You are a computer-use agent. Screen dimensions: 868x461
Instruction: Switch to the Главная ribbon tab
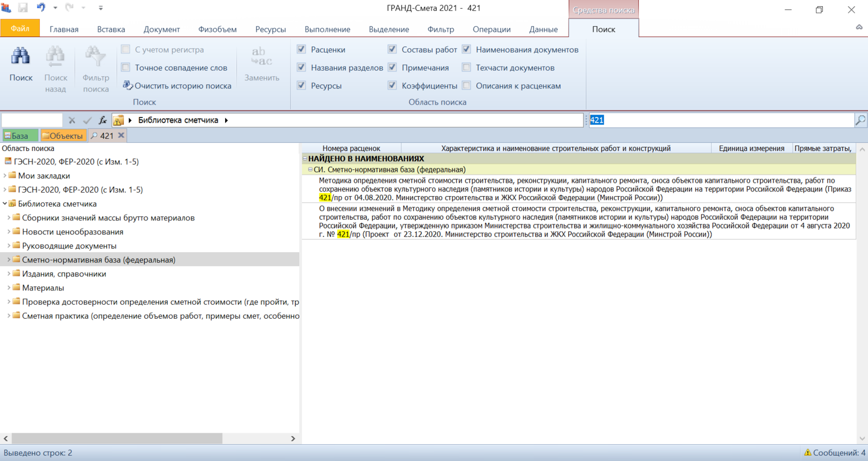click(64, 29)
